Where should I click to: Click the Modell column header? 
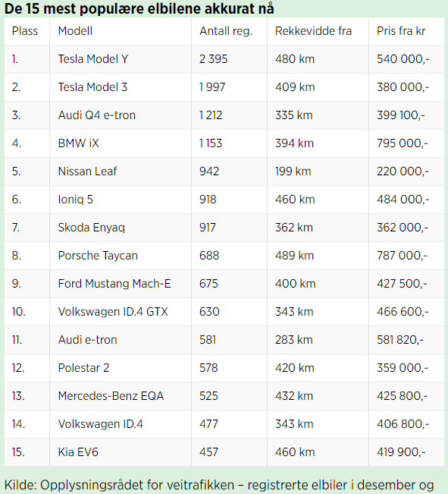click(x=75, y=31)
